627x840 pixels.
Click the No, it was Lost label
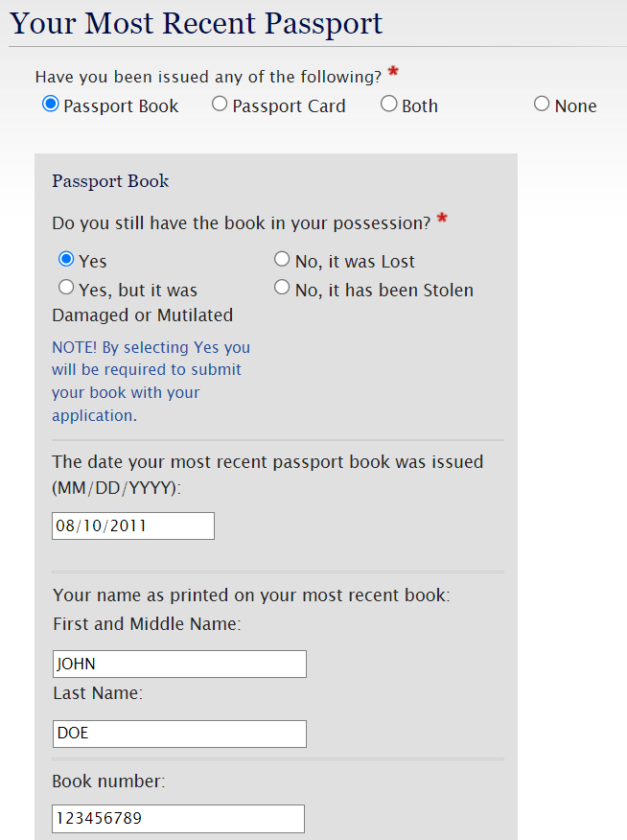coord(355,262)
